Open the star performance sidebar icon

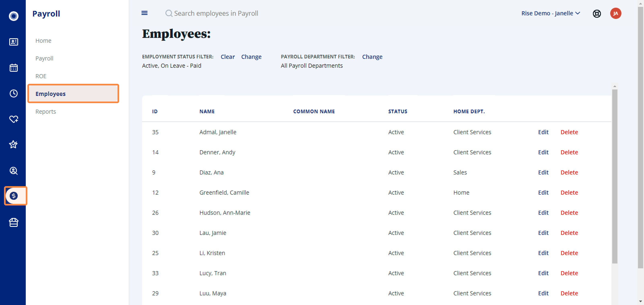point(13,145)
